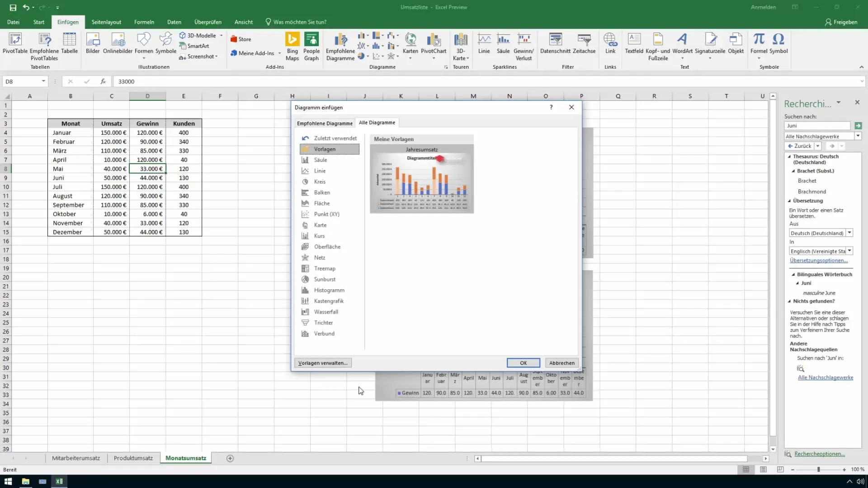Image resolution: width=868 pixels, height=488 pixels.
Task: Open the Rechercheoptionen link
Action: point(820,454)
